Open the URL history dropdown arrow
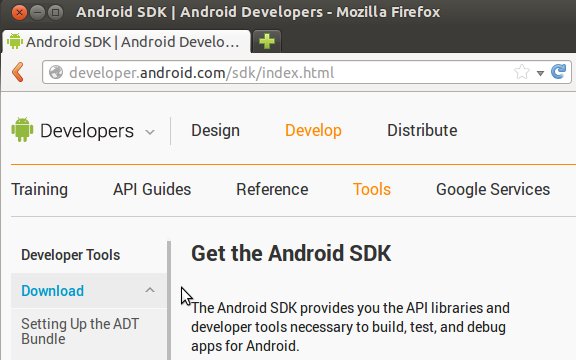576x360 pixels. tap(540, 73)
